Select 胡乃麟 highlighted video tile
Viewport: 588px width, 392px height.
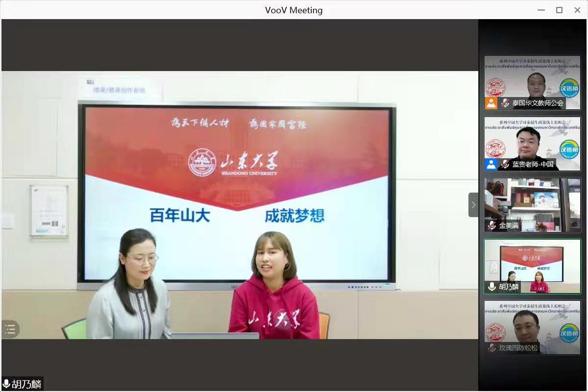(x=532, y=266)
